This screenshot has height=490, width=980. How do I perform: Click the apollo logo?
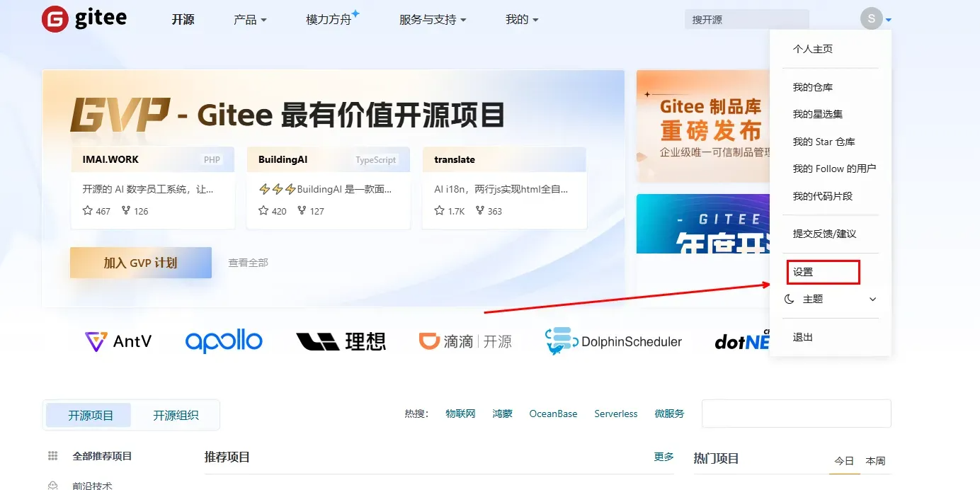(224, 341)
